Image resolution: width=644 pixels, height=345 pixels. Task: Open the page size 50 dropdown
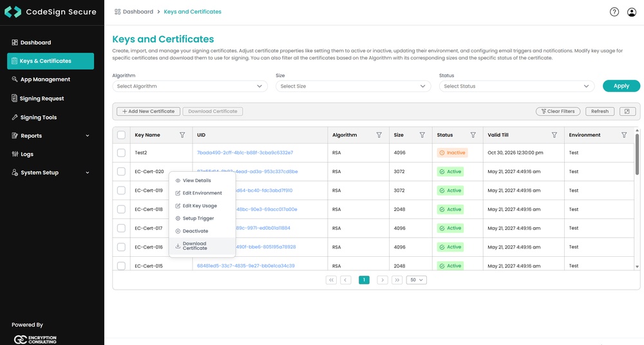[x=417, y=280]
